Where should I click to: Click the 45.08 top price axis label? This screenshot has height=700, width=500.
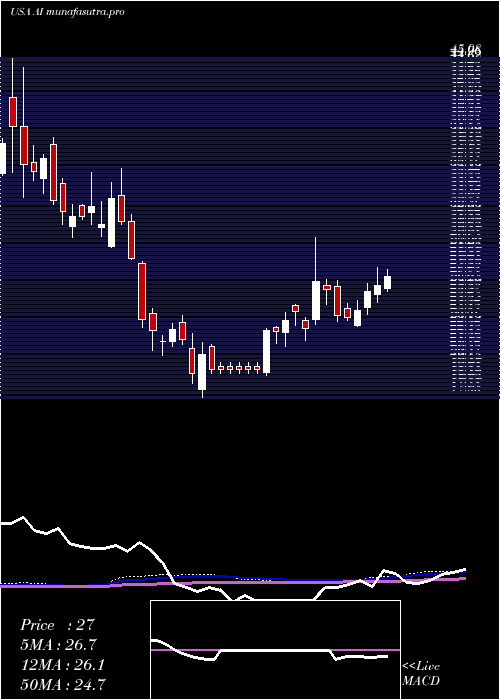[x=466, y=49]
